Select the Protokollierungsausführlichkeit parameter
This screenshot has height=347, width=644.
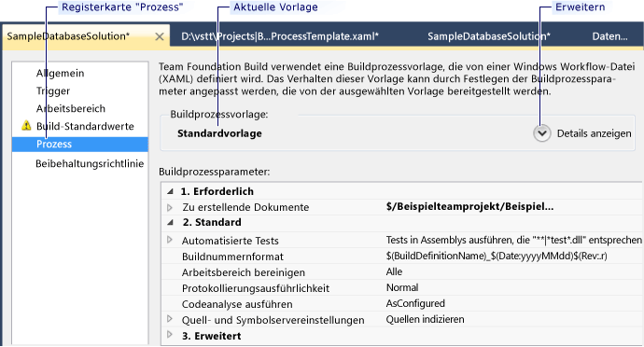(256, 288)
